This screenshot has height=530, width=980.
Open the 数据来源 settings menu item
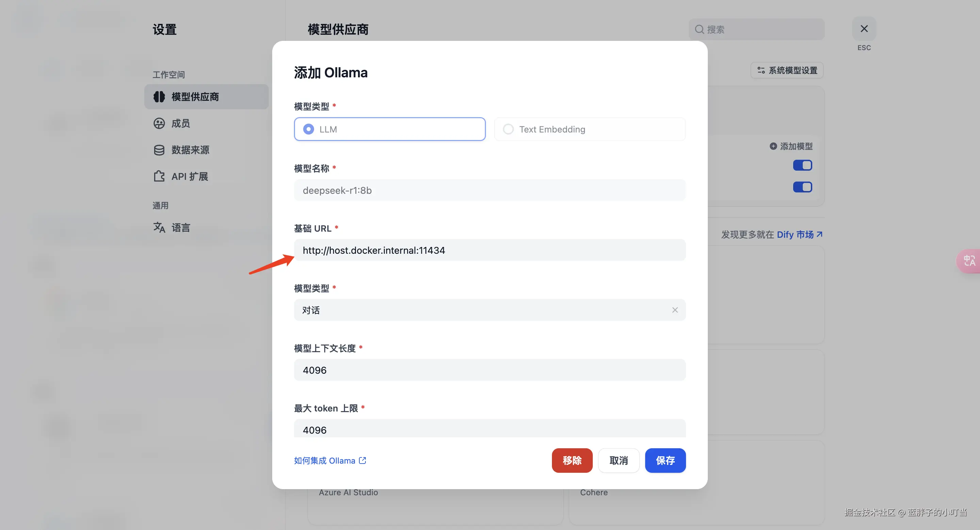click(190, 150)
